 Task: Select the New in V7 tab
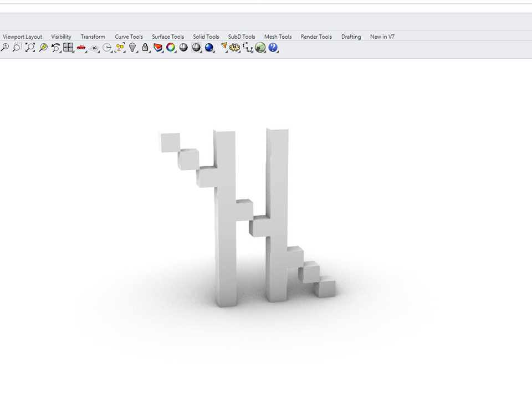tap(382, 37)
